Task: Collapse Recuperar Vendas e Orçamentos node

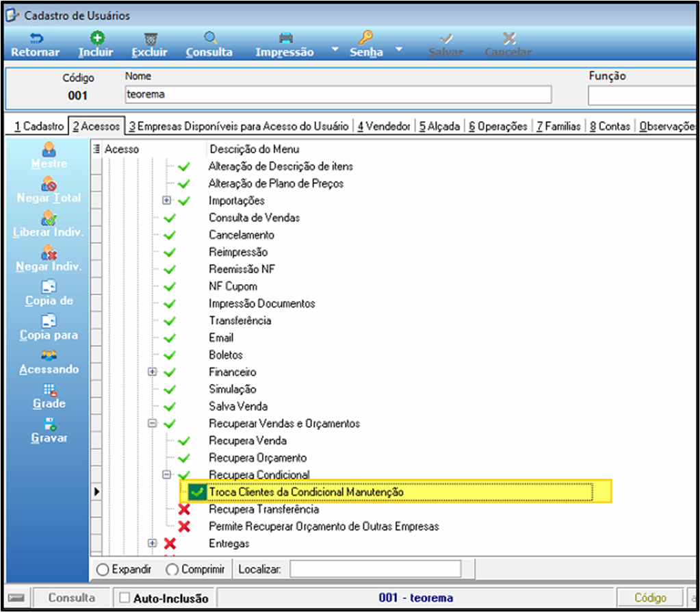Action: click(x=153, y=423)
